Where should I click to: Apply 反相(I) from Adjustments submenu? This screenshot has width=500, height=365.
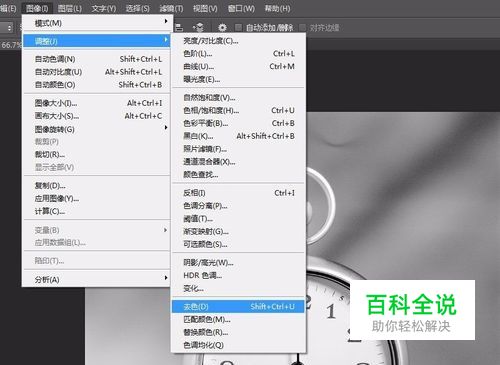pyautogui.click(x=238, y=193)
